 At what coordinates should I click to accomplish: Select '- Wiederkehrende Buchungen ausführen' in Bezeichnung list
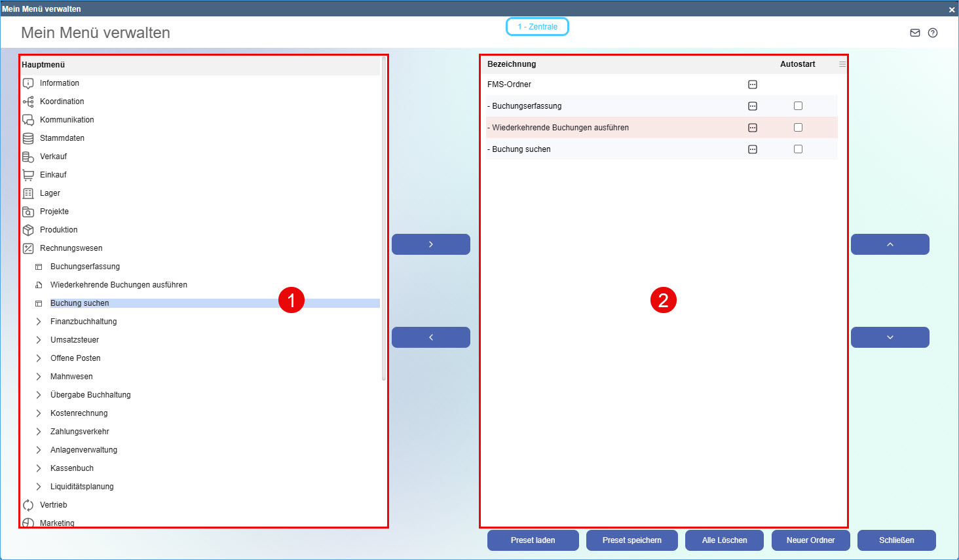[x=558, y=128]
